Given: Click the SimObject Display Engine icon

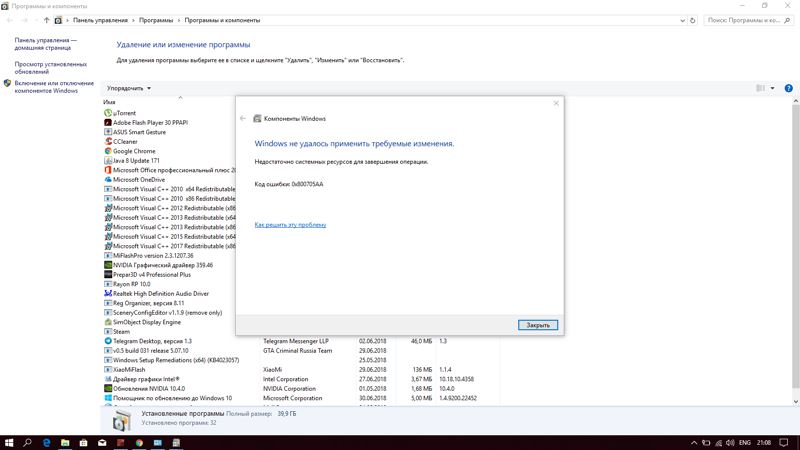Looking at the screenshot, I should click(x=108, y=322).
